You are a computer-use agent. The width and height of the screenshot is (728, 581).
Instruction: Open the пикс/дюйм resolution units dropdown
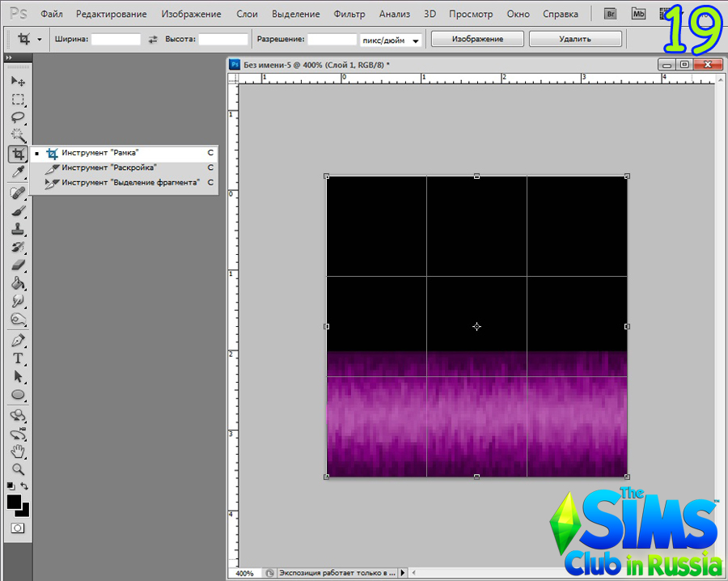[x=392, y=40]
